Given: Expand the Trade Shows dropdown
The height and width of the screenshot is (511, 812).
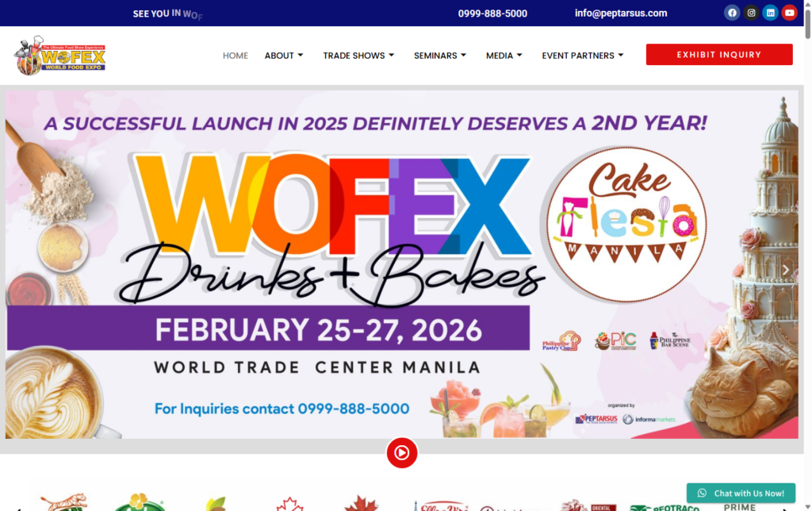Looking at the screenshot, I should 358,56.
